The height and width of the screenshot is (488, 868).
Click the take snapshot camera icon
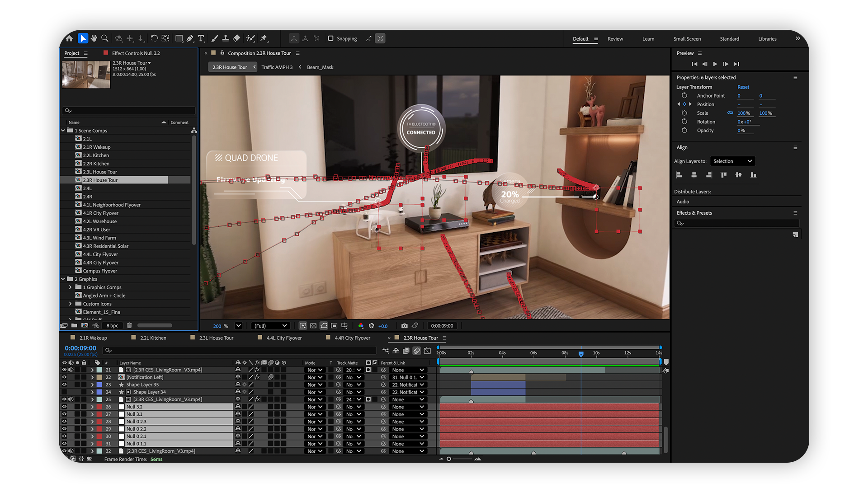pyautogui.click(x=404, y=326)
